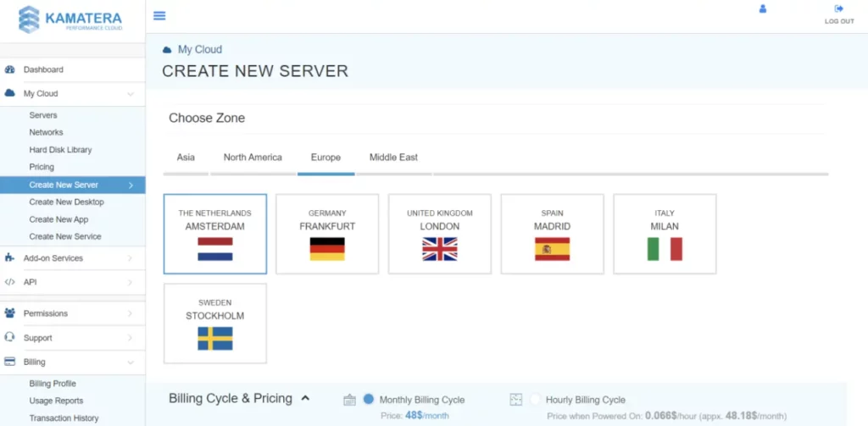The height and width of the screenshot is (426, 868).
Task: Click the 48$/month price text
Action: coord(427,415)
